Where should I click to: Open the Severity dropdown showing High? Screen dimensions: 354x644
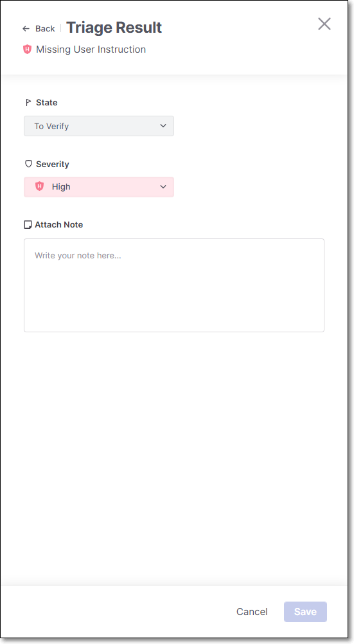(x=99, y=187)
